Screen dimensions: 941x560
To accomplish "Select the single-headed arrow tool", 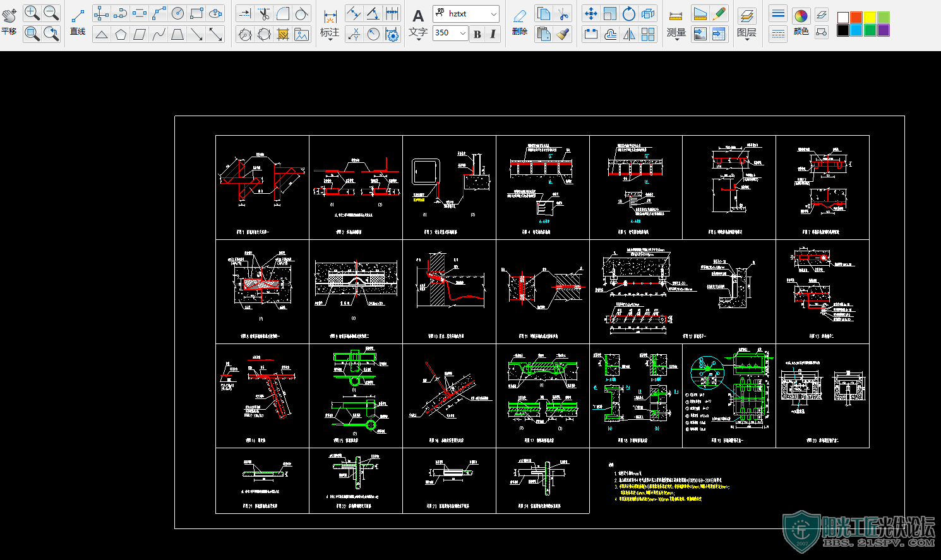I will pos(196,34).
